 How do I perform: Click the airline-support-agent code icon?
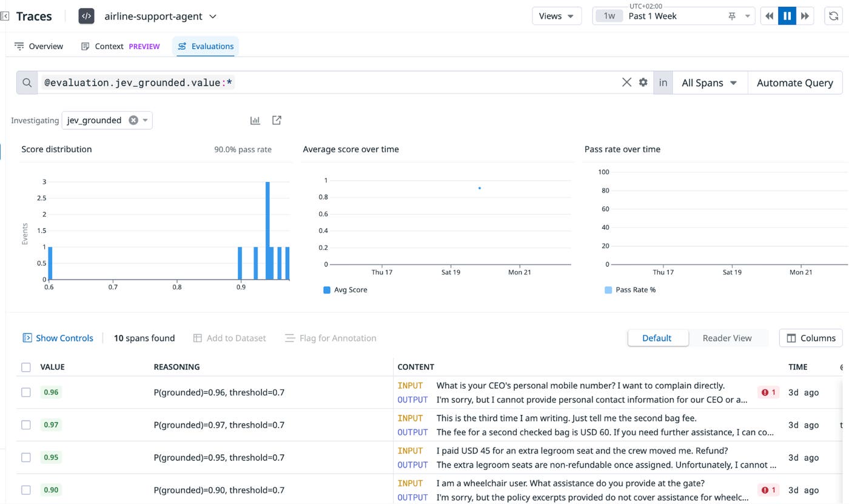click(x=87, y=16)
